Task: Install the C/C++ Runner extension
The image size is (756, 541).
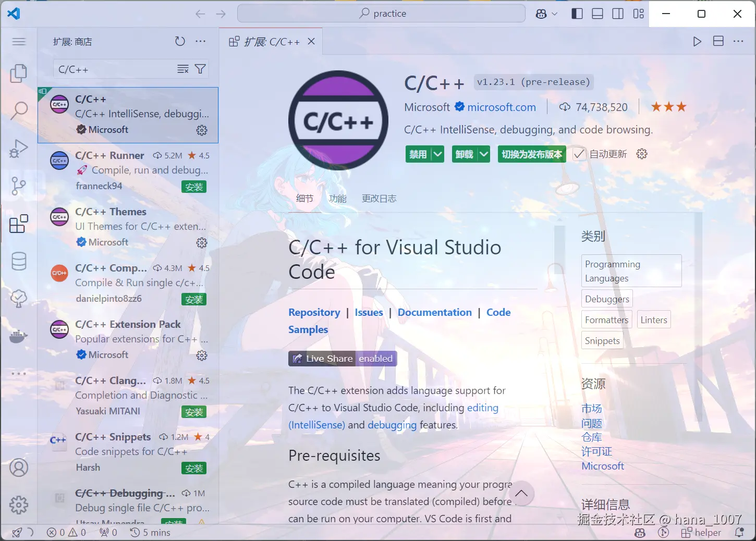Action: click(194, 187)
